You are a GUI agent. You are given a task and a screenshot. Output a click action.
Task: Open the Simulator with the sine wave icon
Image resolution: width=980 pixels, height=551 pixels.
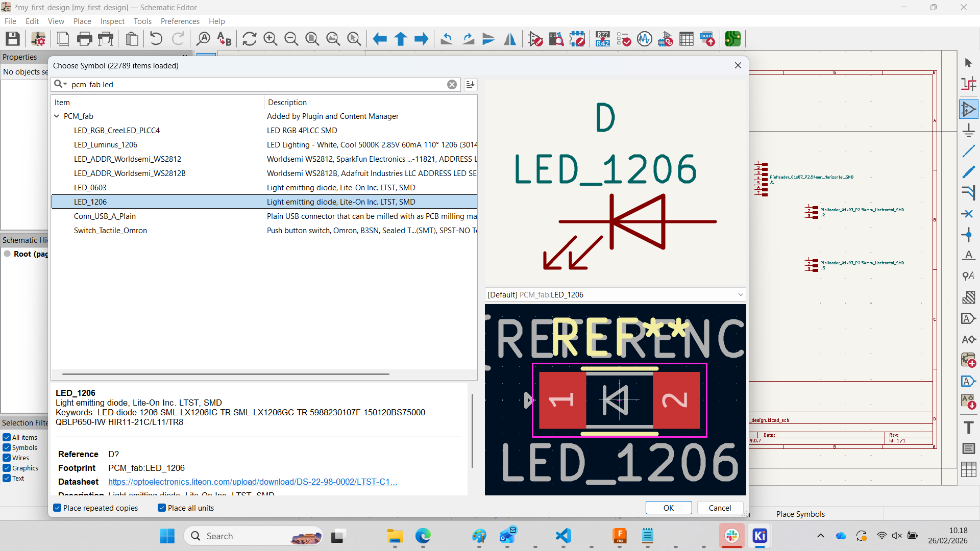pos(645,38)
